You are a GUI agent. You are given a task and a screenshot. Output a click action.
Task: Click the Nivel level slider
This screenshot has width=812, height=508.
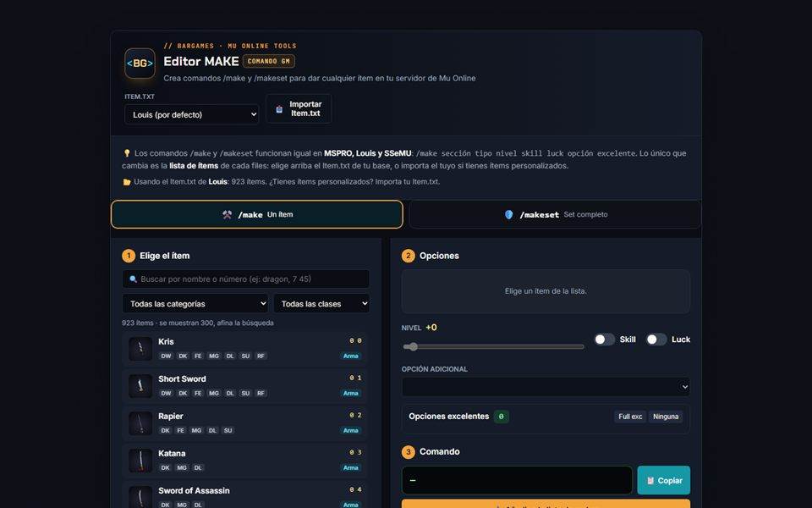point(493,347)
